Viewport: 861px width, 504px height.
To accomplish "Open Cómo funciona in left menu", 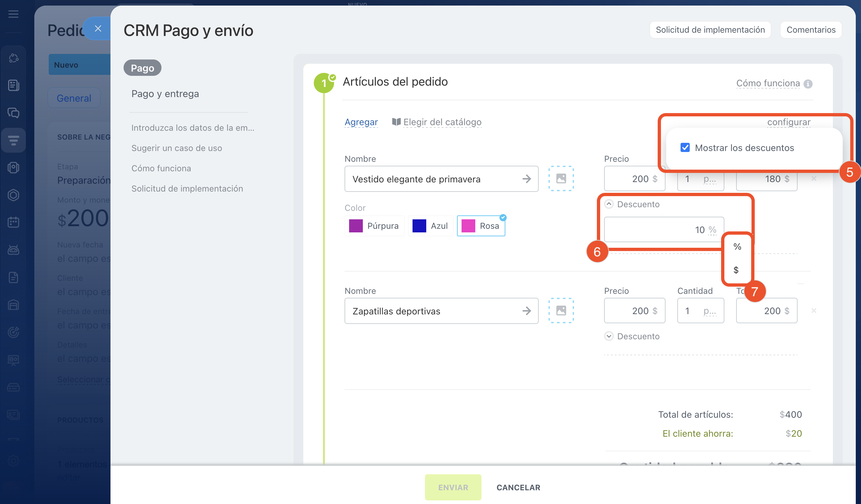I will point(161,168).
